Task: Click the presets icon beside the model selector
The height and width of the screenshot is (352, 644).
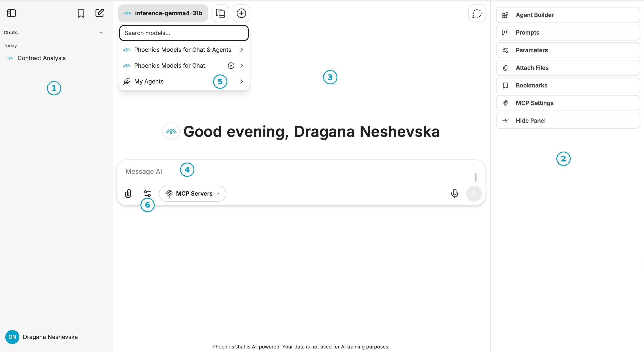Action: 220,13
